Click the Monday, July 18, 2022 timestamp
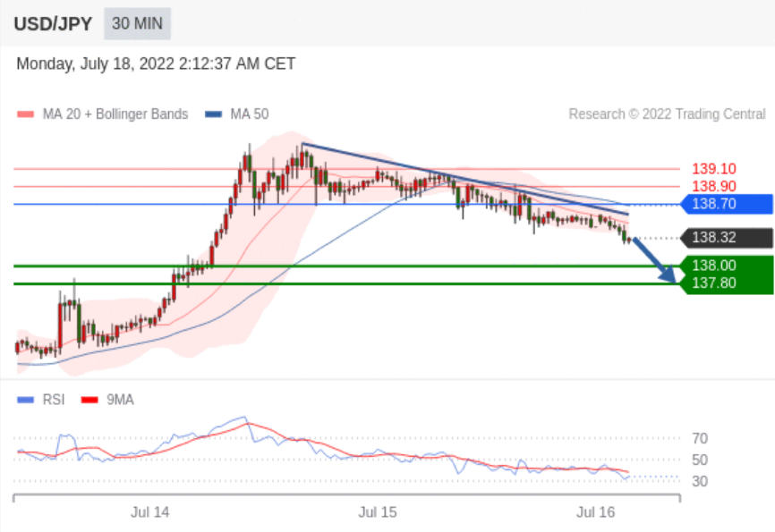The height and width of the screenshot is (532, 775). (156, 63)
